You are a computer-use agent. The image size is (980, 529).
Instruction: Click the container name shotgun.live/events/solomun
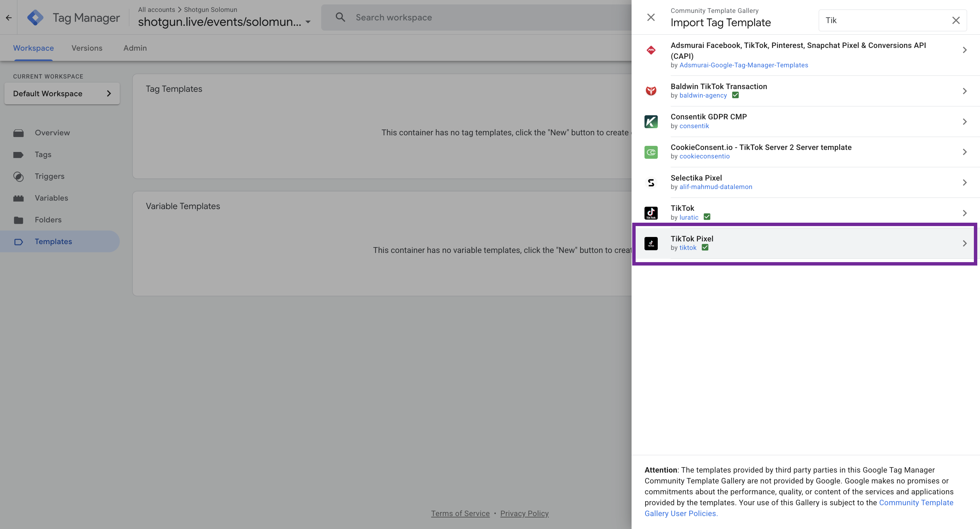[219, 22]
